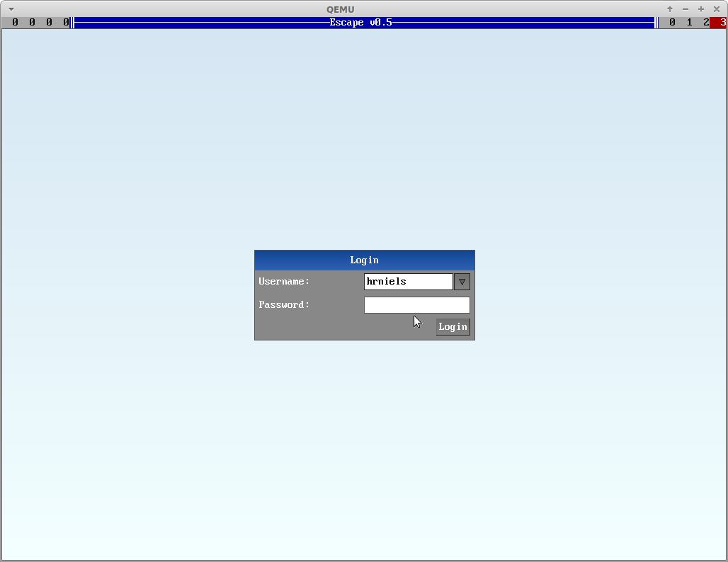Viewport: 728px width, 562px height.
Task: Minimize the QEMU window
Action: (x=686, y=9)
